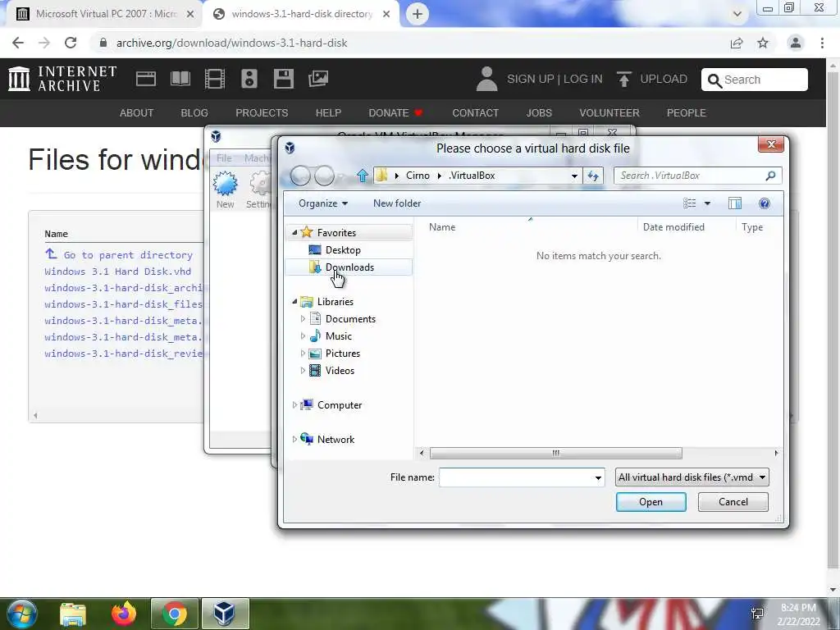840x630 pixels.
Task: Open the Video film-strip icon
Action: [x=214, y=79]
